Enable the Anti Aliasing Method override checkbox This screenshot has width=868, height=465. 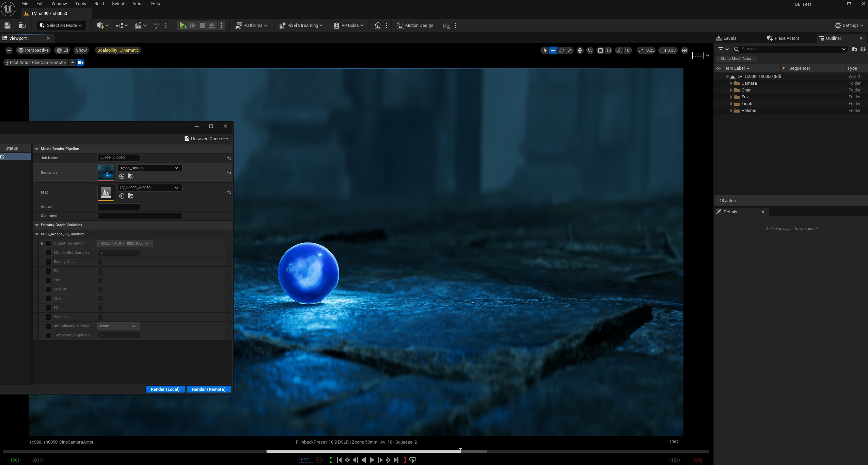pyautogui.click(x=49, y=326)
